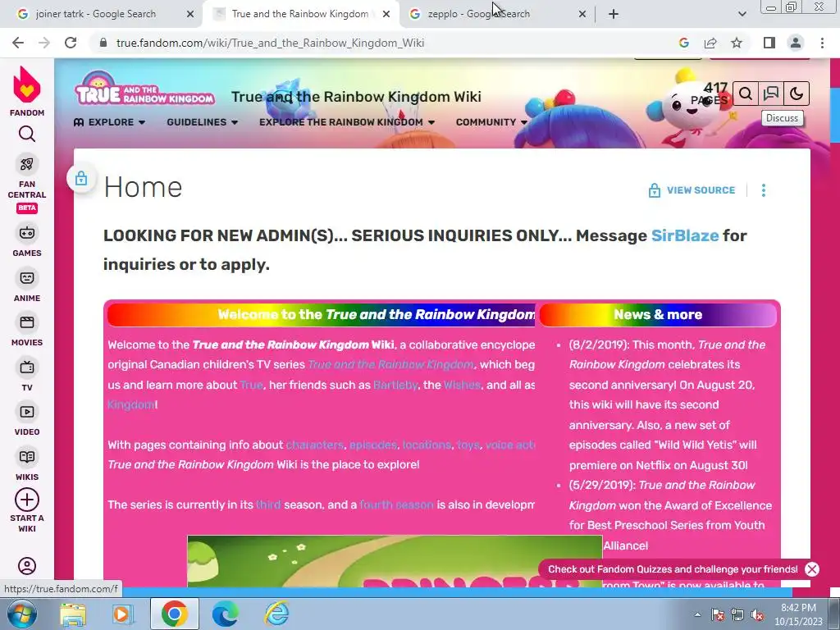Open the characters link

click(314, 445)
